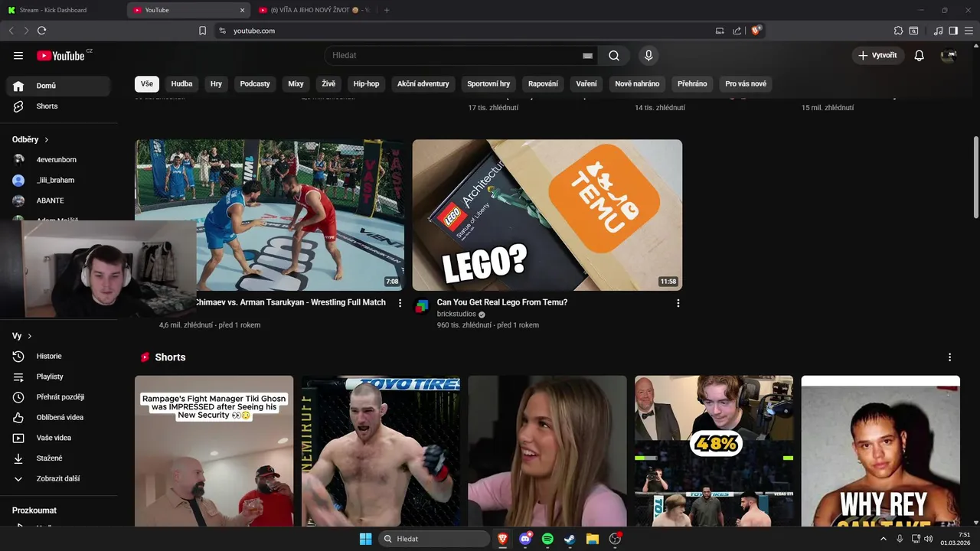Viewport: 980px width, 551px height.
Task: Open the notifications bell
Action: [x=920, y=55]
